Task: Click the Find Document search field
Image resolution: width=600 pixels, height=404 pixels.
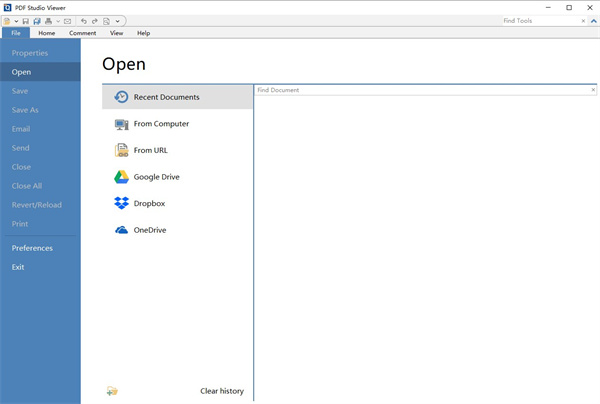Action: (x=420, y=90)
